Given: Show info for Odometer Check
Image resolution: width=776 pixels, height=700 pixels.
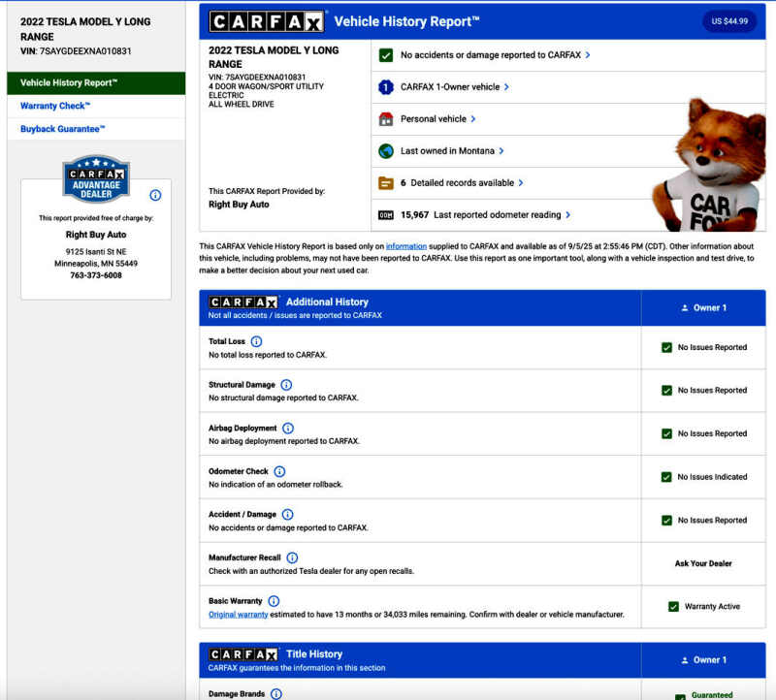Looking at the screenshot, I should [x=279, y=471].
